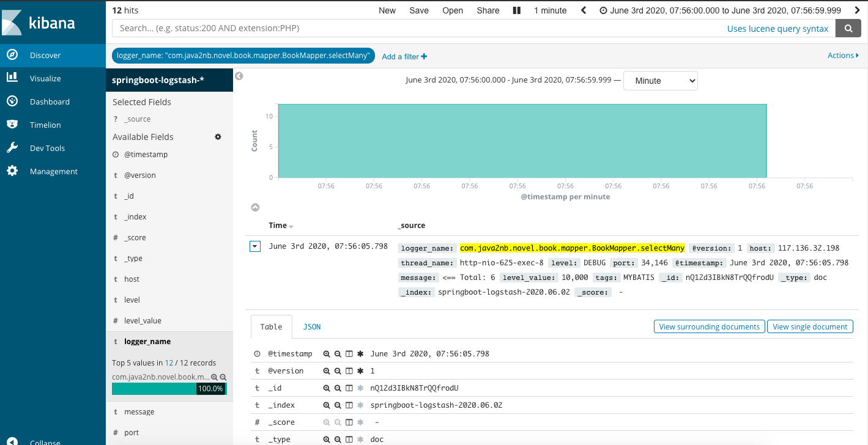Viewport: 868px width, 445px height.
Task: Pause auto-refresh with pause icon
Action: [517, 10]
